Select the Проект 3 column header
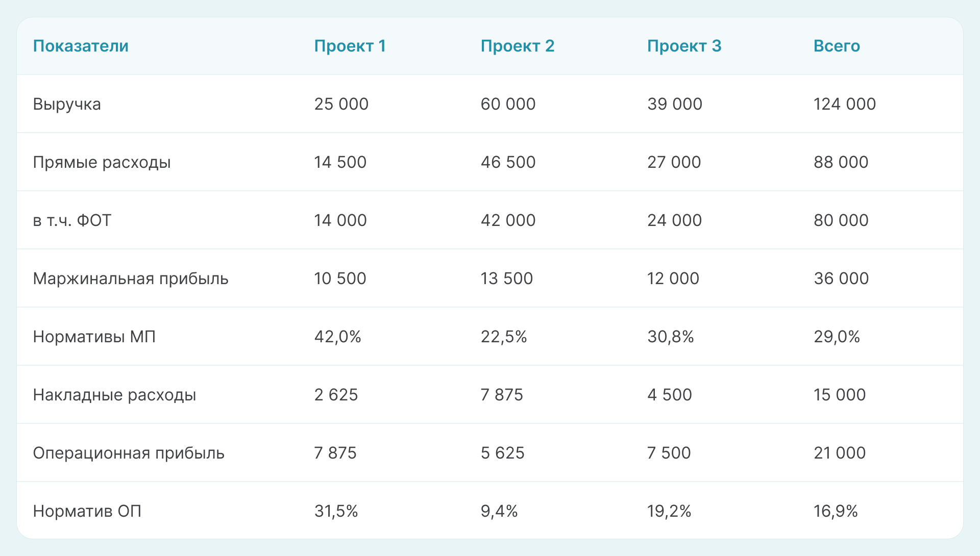Image resolution: width=980 pixels, height=556 pixels. click(x=684, y=46)
